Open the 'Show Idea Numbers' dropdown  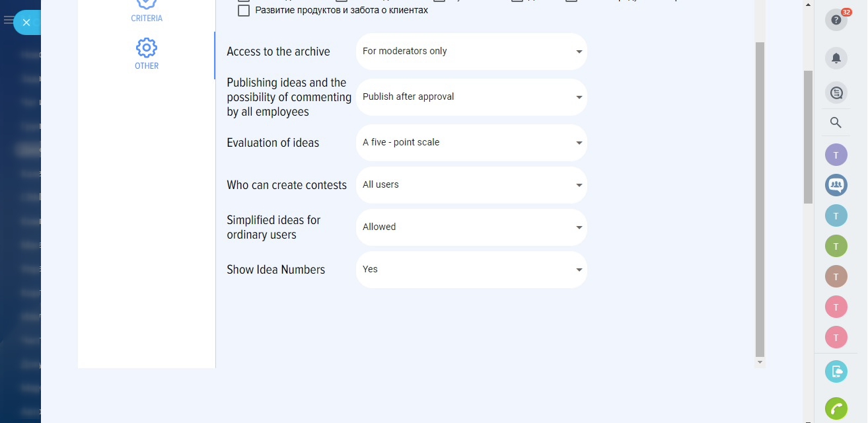471,270
